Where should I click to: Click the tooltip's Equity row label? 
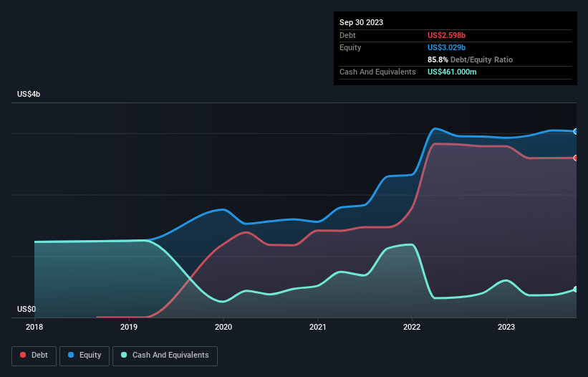pyautogui.click(x=350, y=47)
